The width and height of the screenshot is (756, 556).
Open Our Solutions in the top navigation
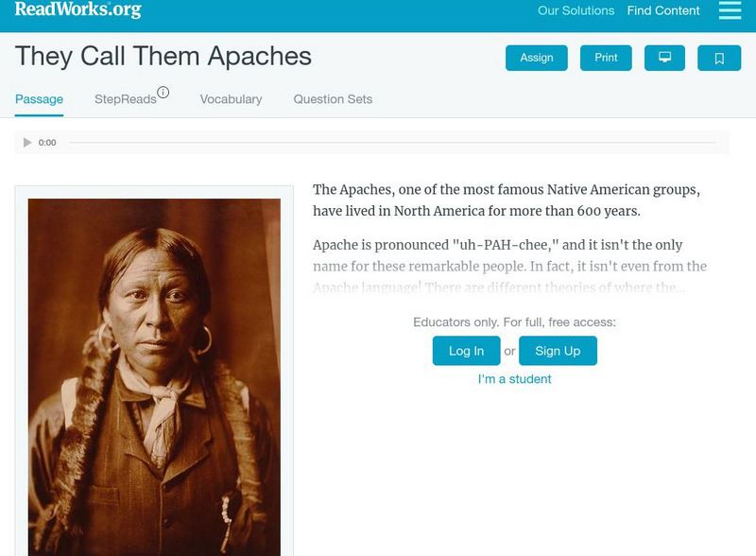[x=575, y=10]
